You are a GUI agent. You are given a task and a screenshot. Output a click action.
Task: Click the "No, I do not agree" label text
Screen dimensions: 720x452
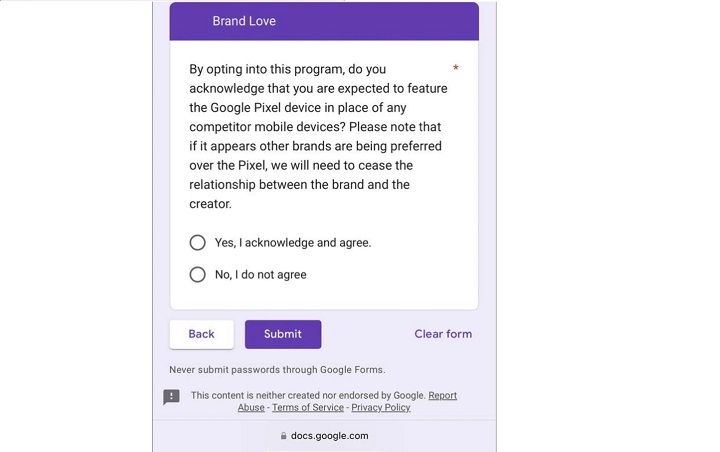(x=260, y=275)
